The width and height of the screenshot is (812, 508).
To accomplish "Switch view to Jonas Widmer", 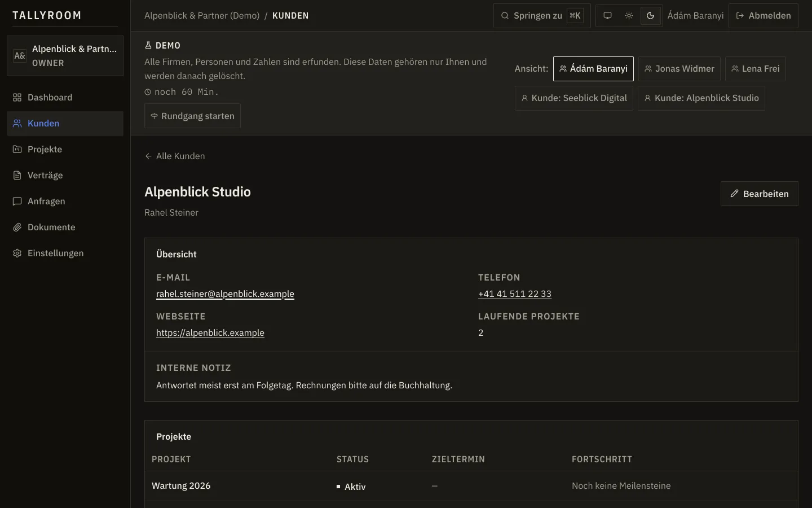I will (679, 69).
